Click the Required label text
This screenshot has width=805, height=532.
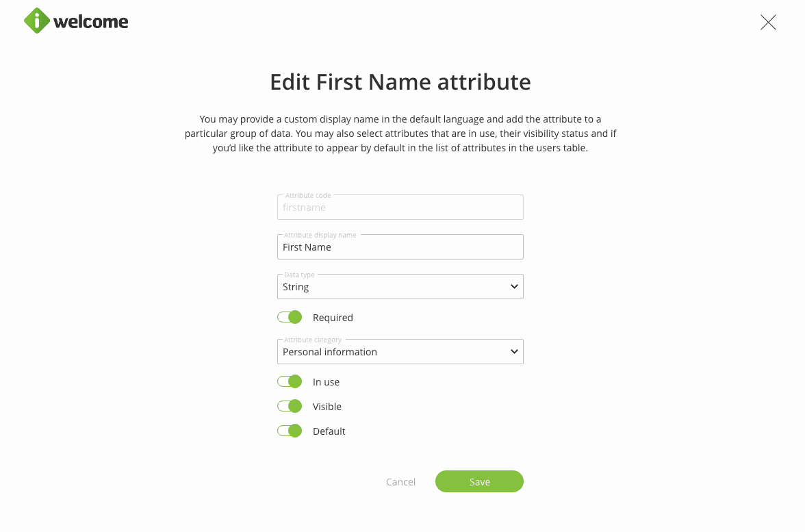[333, 318]
